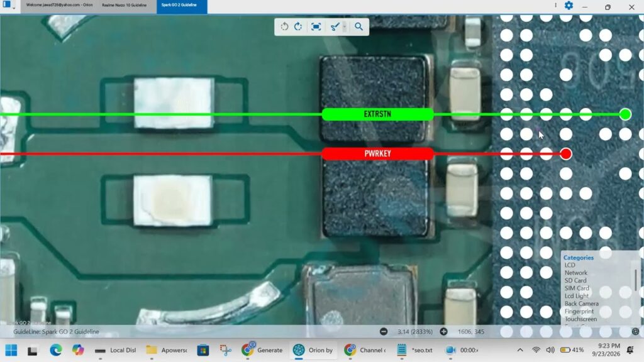This screenshot has height=362, width=644.
Task: Click the green EXTRSTN signal label
Action: tap(377, 114)
